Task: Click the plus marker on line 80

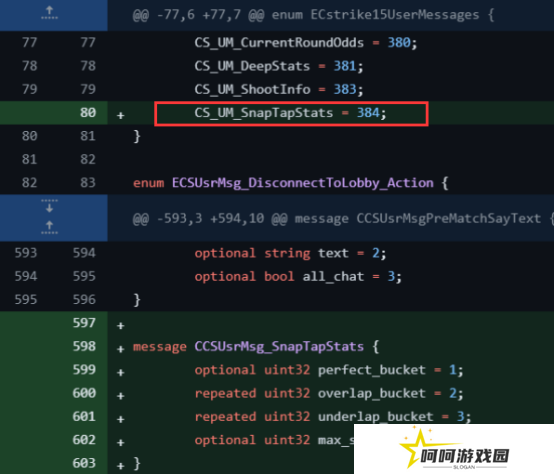Action: 120,115
